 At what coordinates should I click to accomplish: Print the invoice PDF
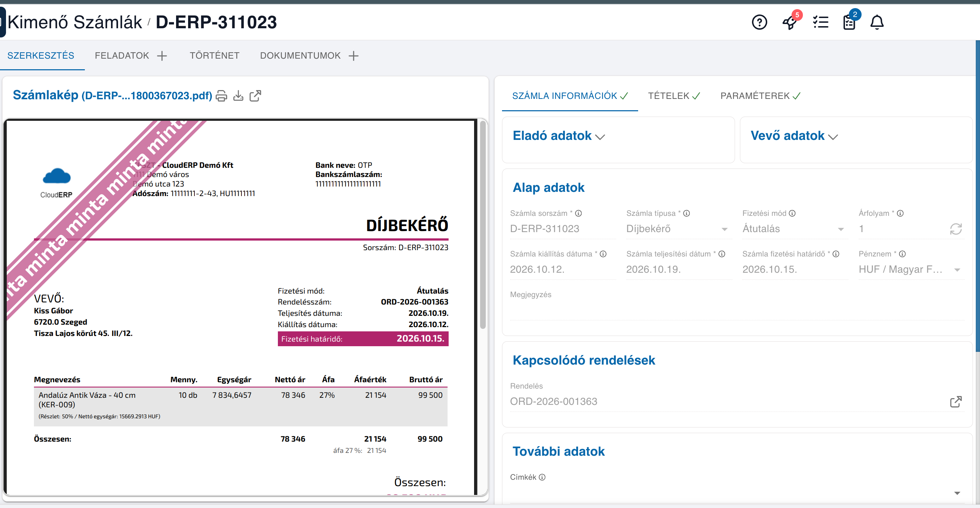(221, 96)
